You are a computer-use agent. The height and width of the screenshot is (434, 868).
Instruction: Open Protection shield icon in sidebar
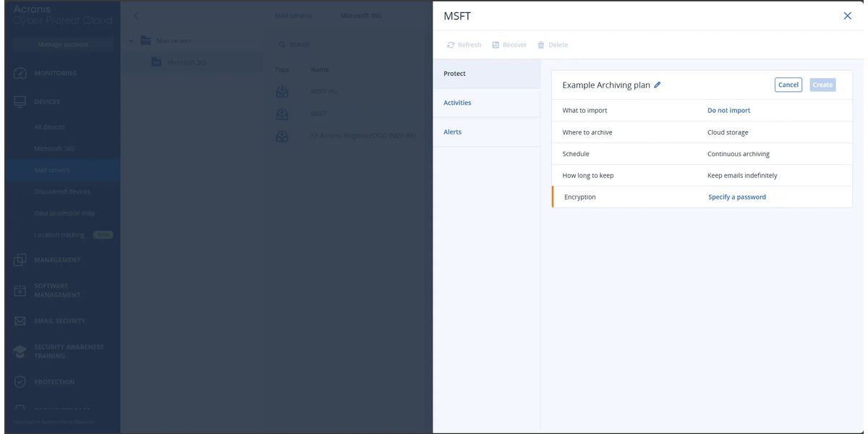tap(20, 382)
